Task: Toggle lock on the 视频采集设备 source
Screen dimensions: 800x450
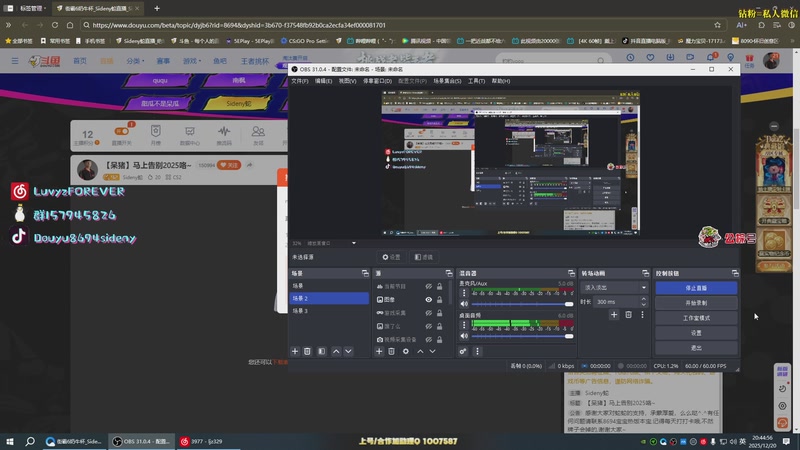Action: (439, 339)
